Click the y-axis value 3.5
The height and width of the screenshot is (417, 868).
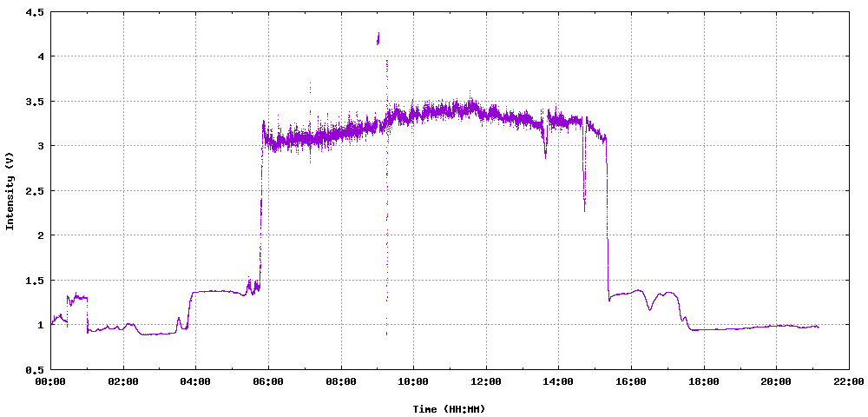pos(36,102)
